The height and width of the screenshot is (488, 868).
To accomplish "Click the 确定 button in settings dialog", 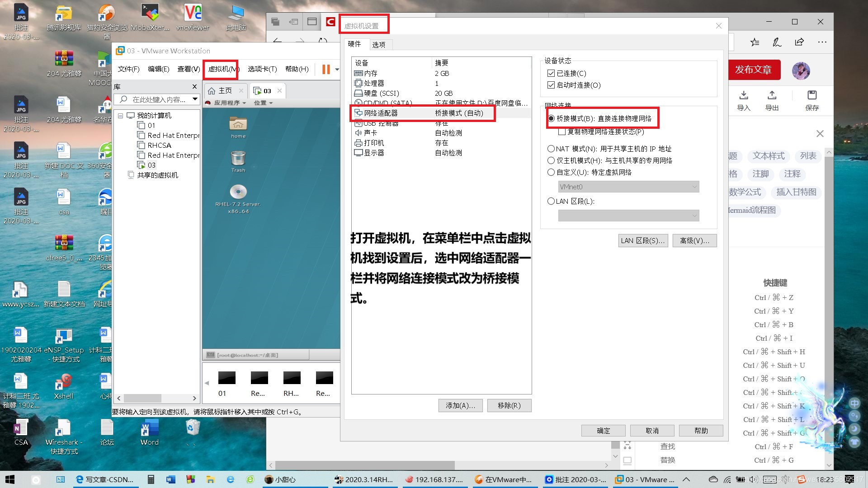I will pyautogui.click(x=604, y=431).
